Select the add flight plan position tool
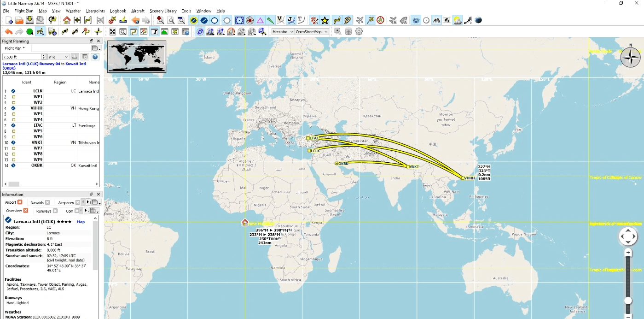The width and height of the screenshot is (644, 319). (52, 31)
